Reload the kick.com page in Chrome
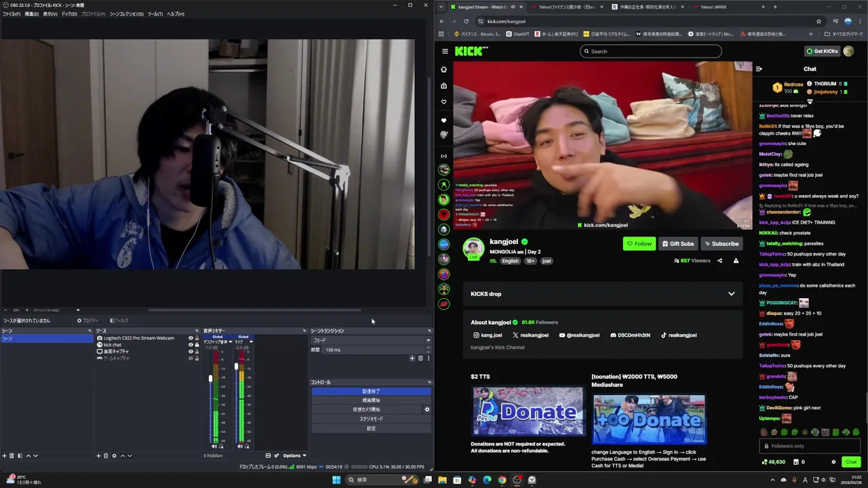 (466, 21)
